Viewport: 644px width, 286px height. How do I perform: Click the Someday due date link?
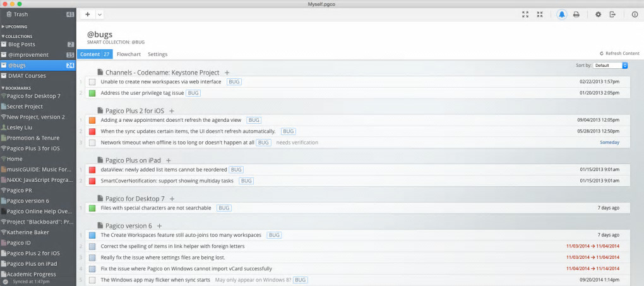pyautogui.click(x=609, y=142)
